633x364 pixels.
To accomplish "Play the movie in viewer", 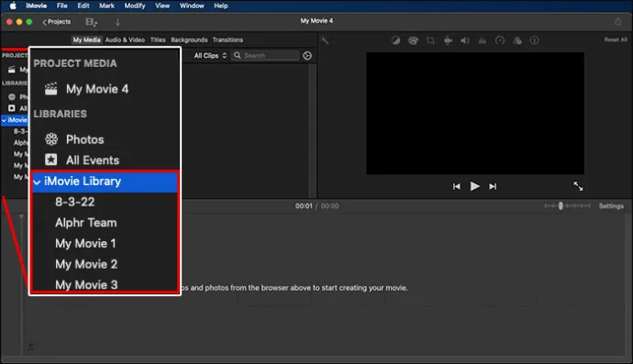I will pos(475,186).
